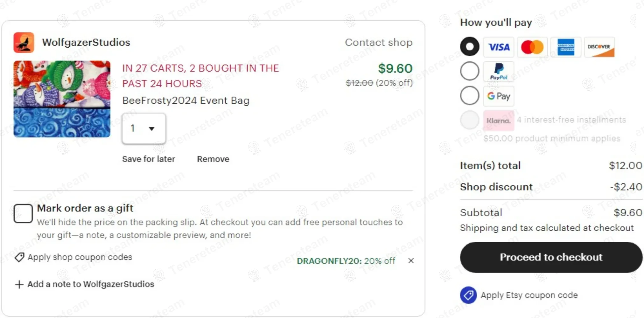Screen dimensions: 644x318
Task: Save the Event Bag for later
Action: 149,159
